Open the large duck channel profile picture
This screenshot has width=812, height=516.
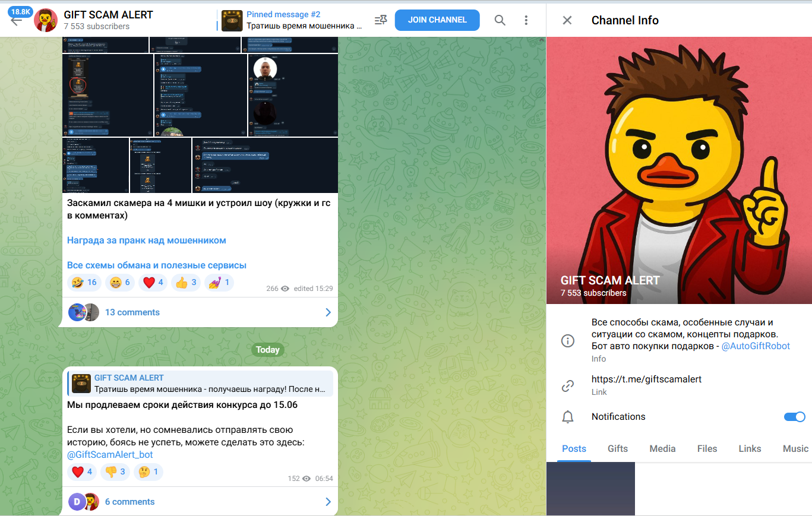[679, 170]
